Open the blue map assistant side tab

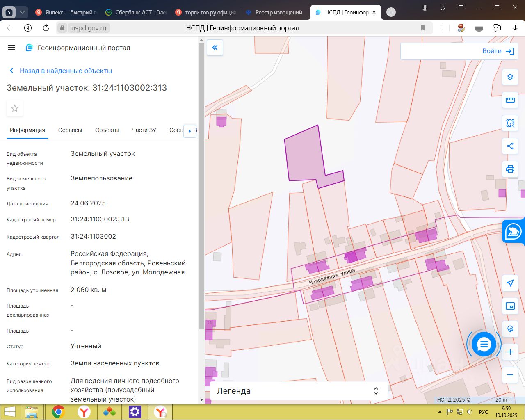(x=514, y=232)
